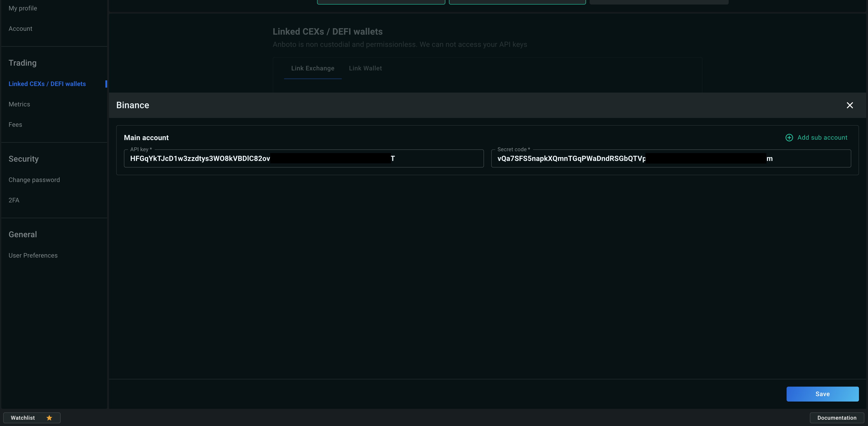Open Change password settings
Viewport: 868px width, 426px height.
pos(34,180)
